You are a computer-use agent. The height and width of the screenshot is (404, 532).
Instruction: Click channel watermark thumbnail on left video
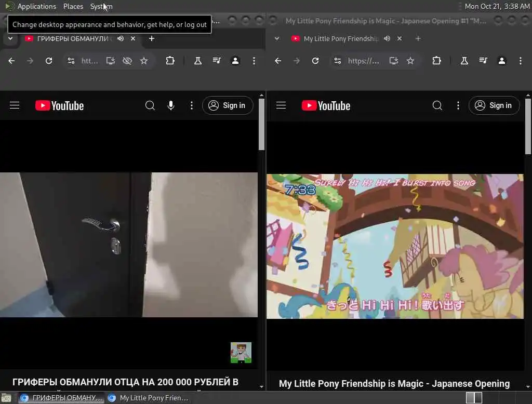click(241, 353)
